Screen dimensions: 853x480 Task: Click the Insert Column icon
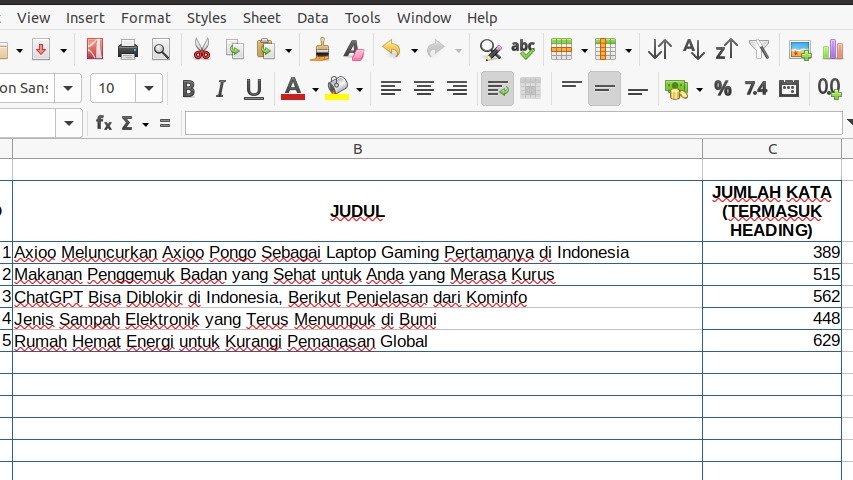(605, 50)
